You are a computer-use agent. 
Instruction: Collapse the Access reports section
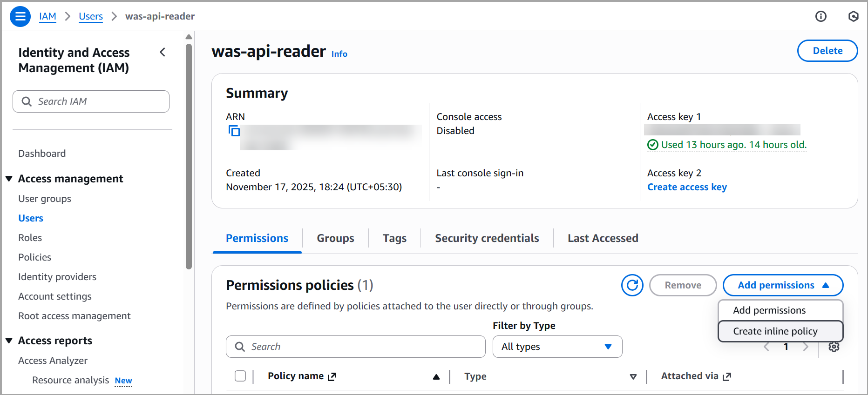click(x=9, y=341)
